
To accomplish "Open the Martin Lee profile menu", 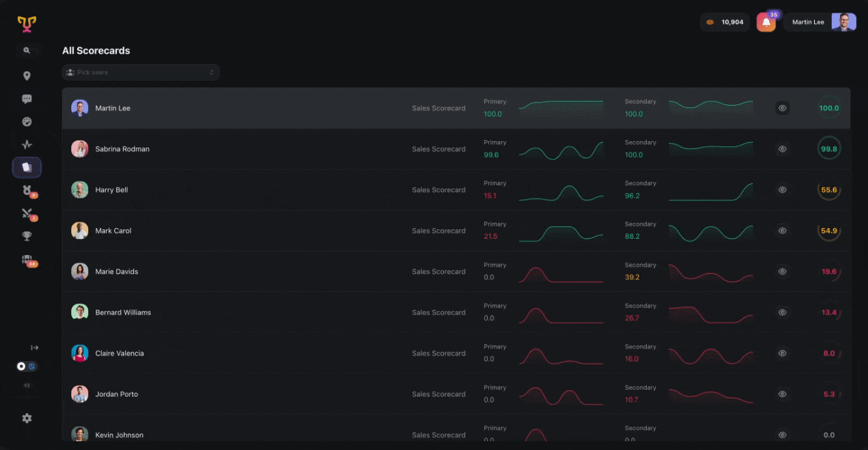I will click(820, 22).
